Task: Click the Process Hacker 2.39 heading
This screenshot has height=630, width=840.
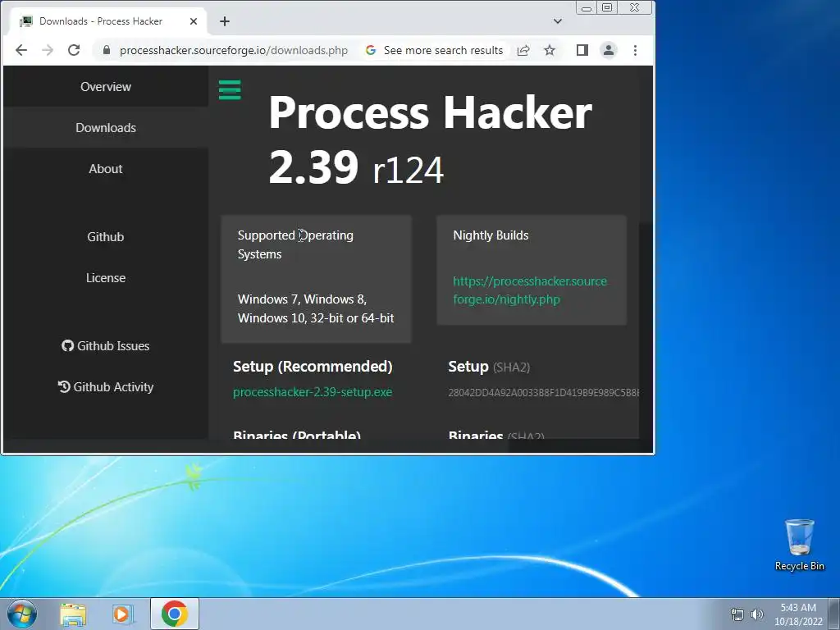Action: [430, 139]
